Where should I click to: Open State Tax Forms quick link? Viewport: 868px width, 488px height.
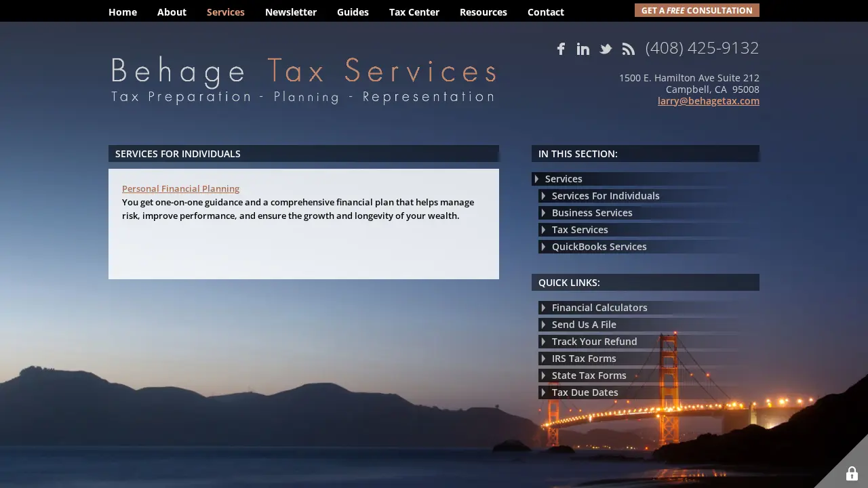[649, 375]
